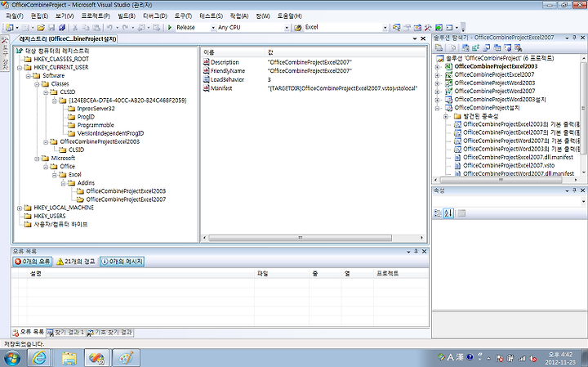Open File System Editor icon in Solution Explorer

pos(465,47)
